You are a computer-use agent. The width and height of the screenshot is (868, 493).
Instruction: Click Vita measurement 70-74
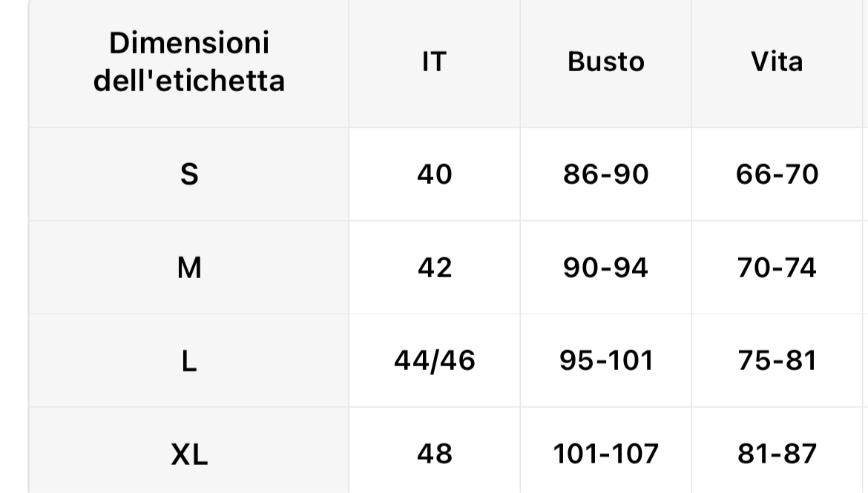(x=777, y=268)
